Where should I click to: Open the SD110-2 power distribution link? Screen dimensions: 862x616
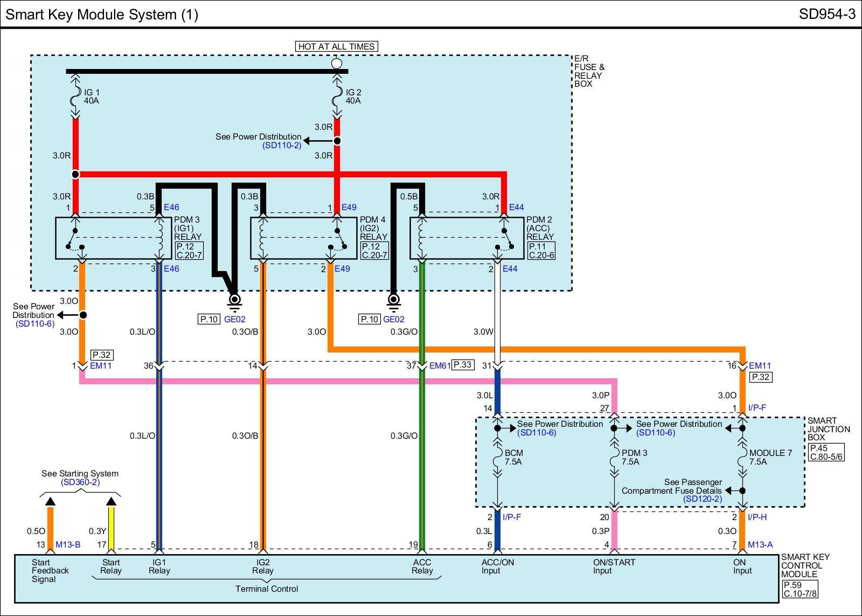[x=282, y=146]
